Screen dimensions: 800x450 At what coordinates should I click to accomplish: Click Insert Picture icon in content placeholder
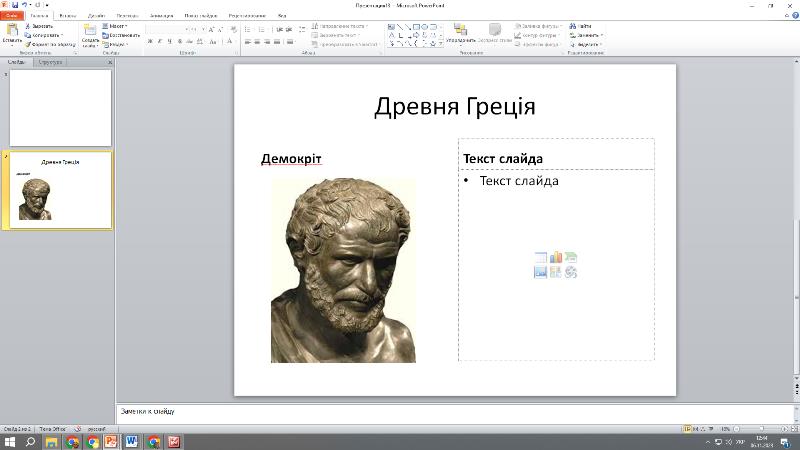coord(540,272)
